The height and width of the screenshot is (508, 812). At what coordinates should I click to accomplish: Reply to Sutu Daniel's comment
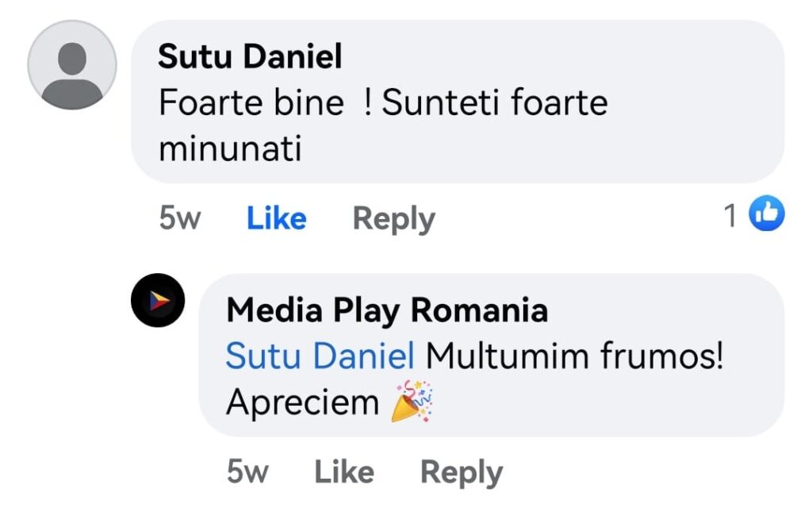point(393,218)
